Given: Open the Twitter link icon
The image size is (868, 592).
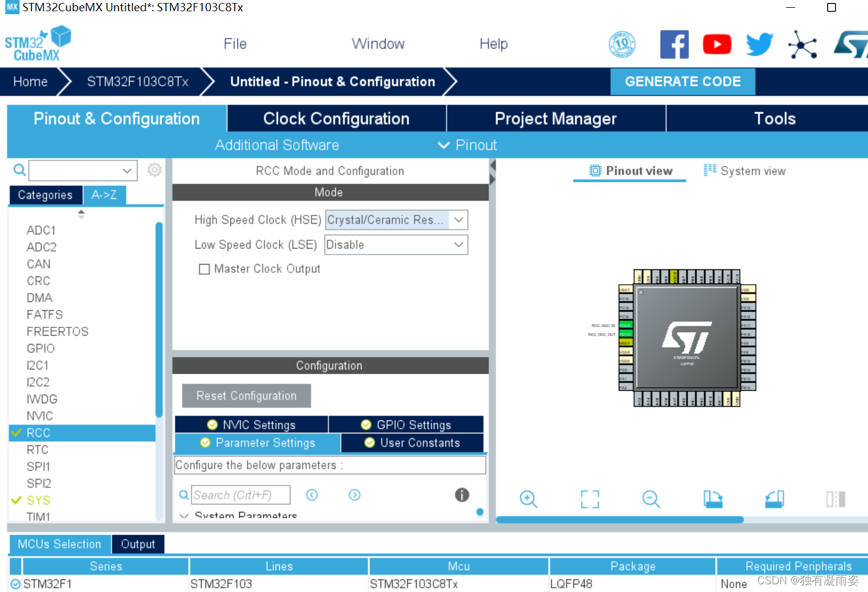Looking at the screenshot, I should click(760, 44).
